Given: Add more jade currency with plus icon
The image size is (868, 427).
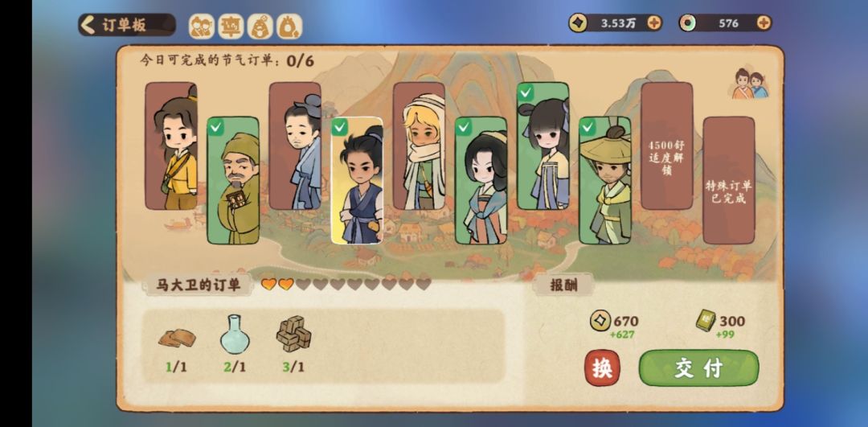Looking at the screenshot, I should pos(764,23).
